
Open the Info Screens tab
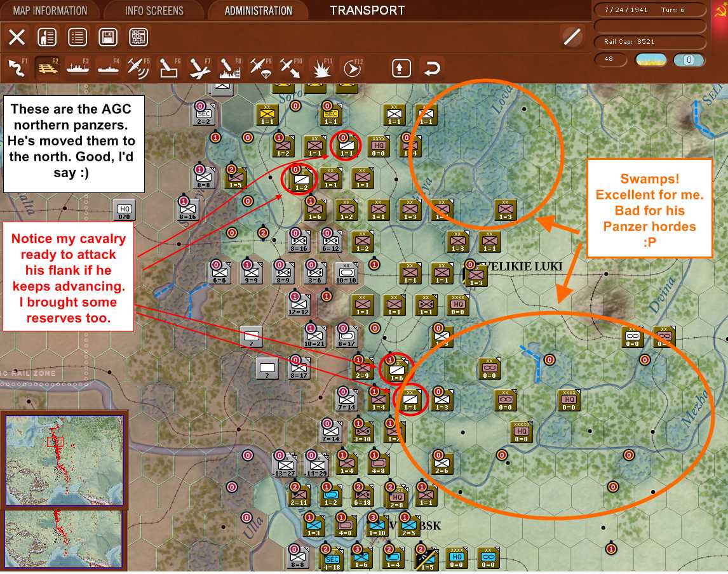pyautogui.click(x=154, y=11)
